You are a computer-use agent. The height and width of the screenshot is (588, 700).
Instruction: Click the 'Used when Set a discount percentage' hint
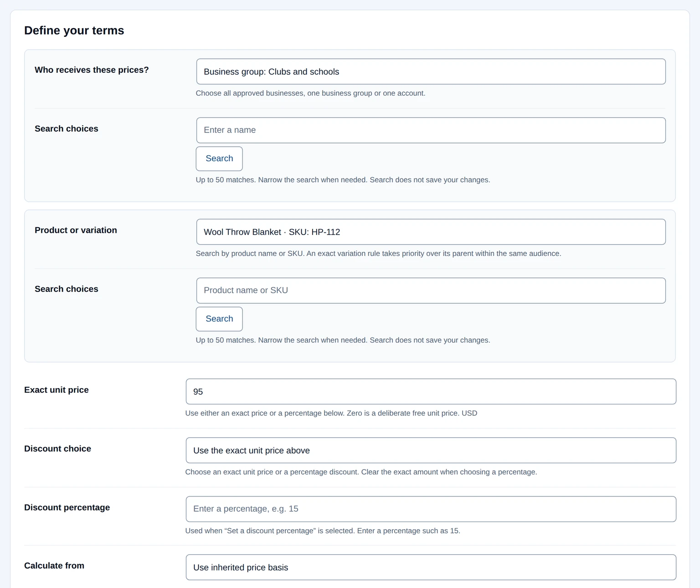point(323,531)
